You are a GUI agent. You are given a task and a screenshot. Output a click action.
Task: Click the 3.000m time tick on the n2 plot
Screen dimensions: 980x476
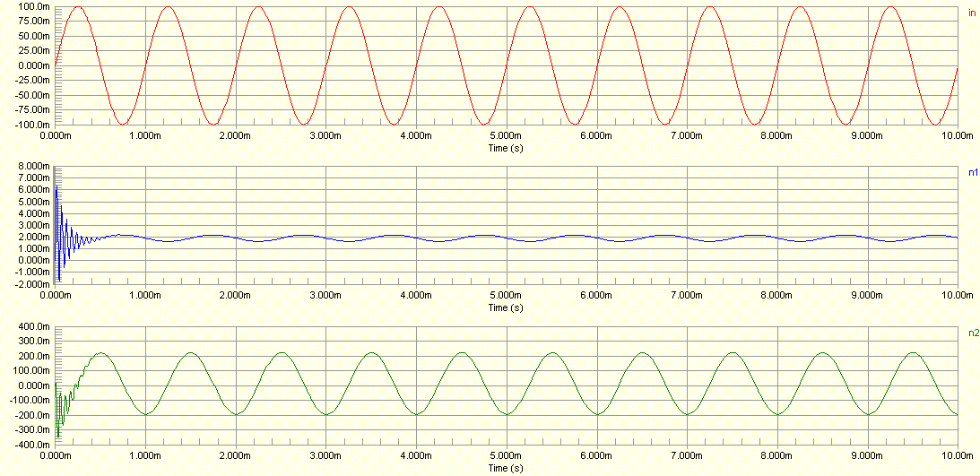326,456
